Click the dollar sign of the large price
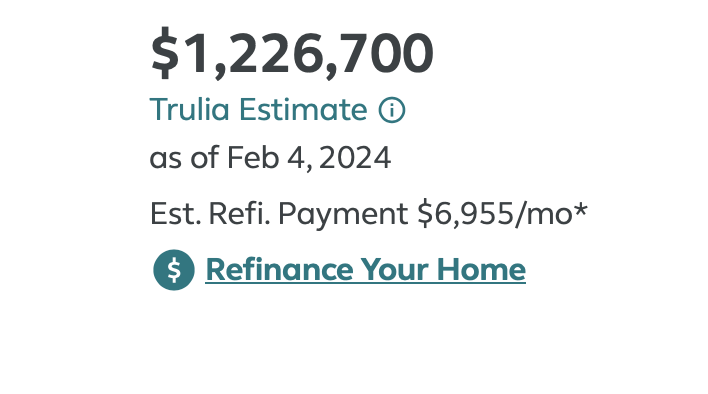This screenshot has height=394, width=708. 165,53
